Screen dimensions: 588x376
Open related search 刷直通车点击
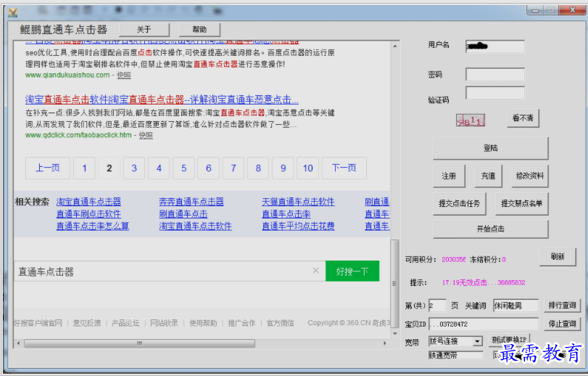point(183,214)
